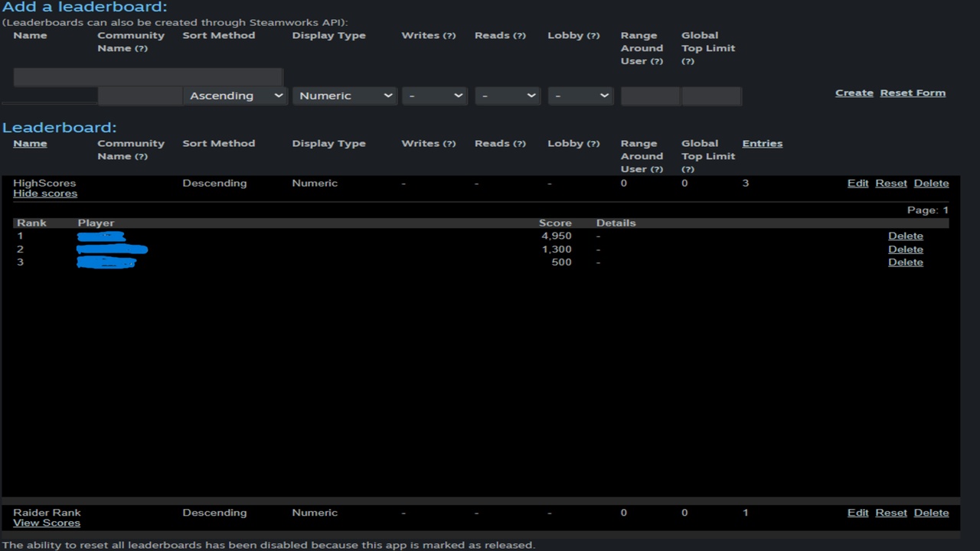Click the Community Name input field
Image resolution: width=980 pixels, height=551 pixels.
coord(140,96)
